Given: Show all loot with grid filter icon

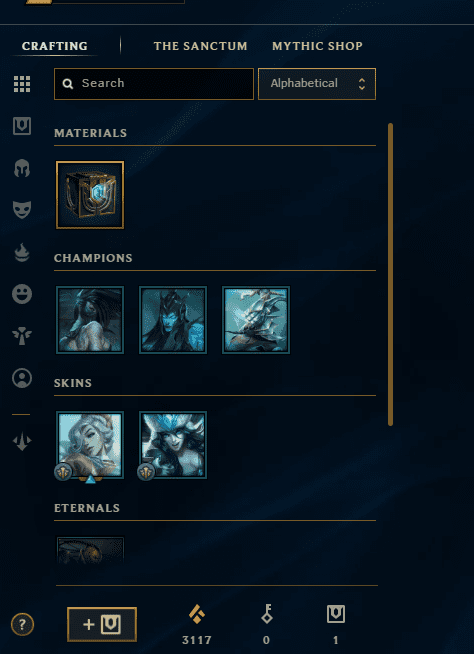Looking at the screenshot, I should [22, 84].
